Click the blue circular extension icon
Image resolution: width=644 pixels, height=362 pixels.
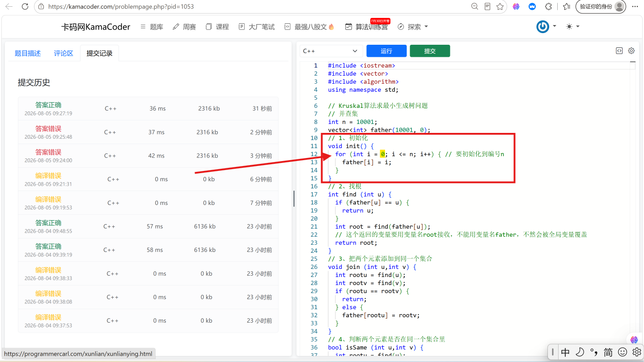tap(532, 7)
